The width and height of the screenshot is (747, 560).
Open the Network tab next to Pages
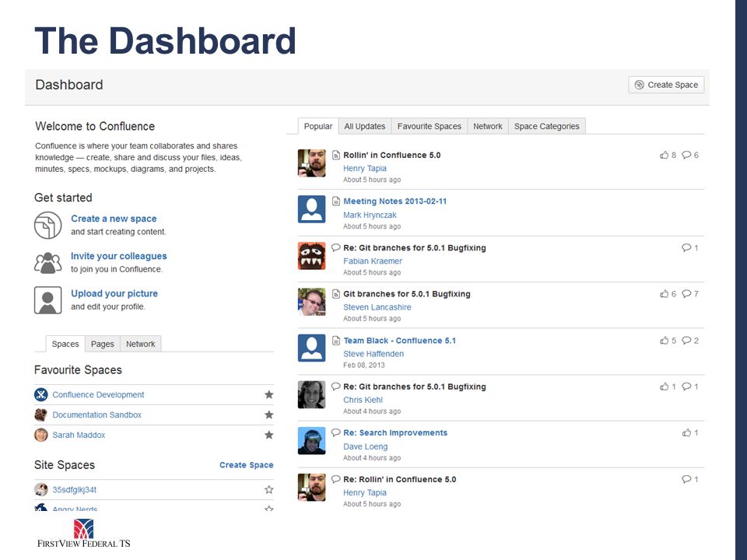[x=141, y=344]
